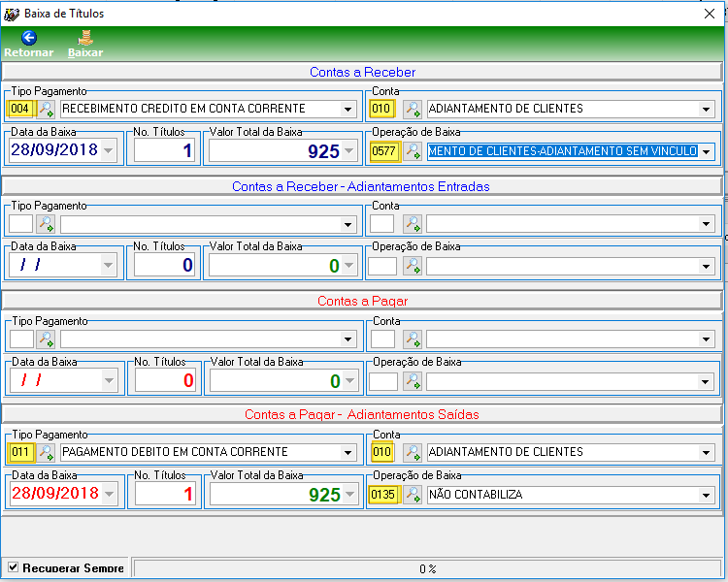Open Operação de Baixa lookup in Contas a Pagar
Image resolution: width=728 pixels, height=582 pixels.
click(x=413, y=381)
